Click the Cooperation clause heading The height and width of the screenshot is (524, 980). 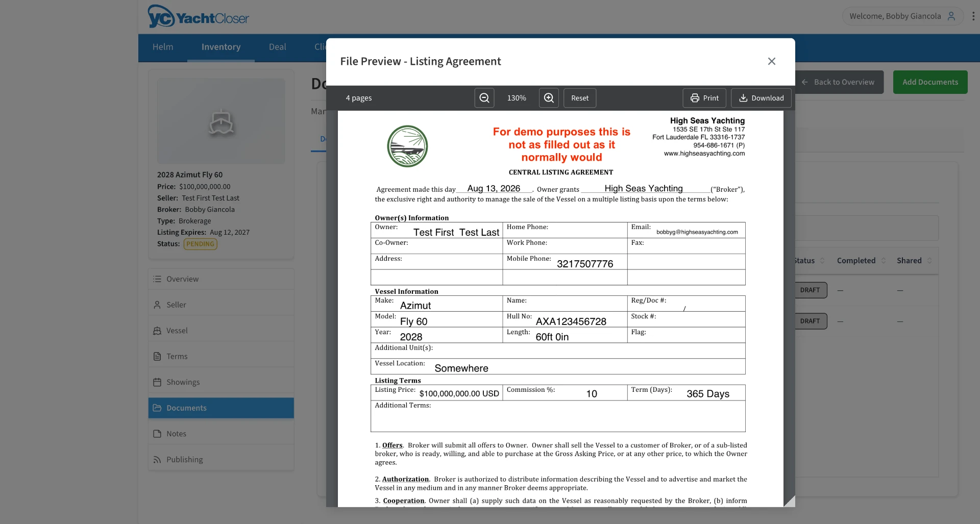click(404, 501)
